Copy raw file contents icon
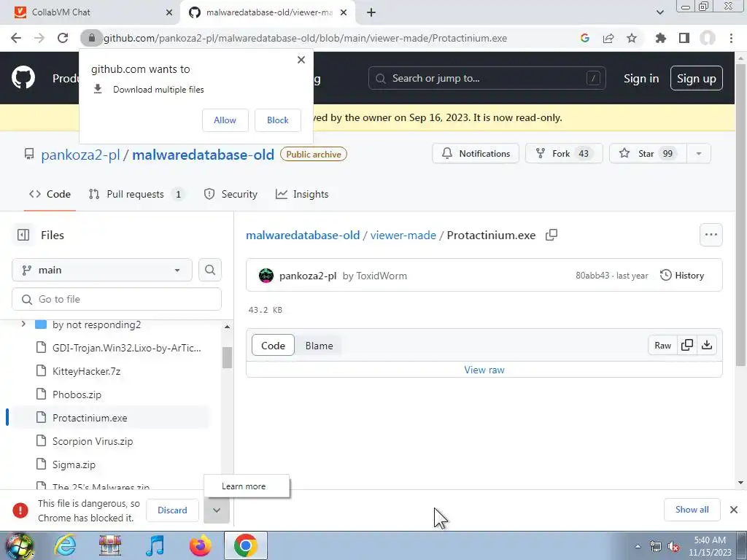Image resolution: width=747 pixels, height=560 pixels. [x=687, y=345]
